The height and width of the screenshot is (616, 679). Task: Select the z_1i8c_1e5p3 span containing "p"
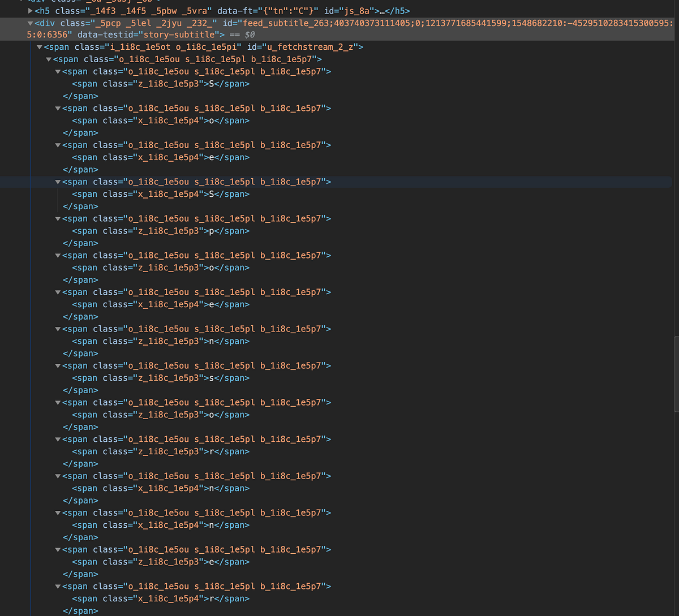(x=161, y=231)
